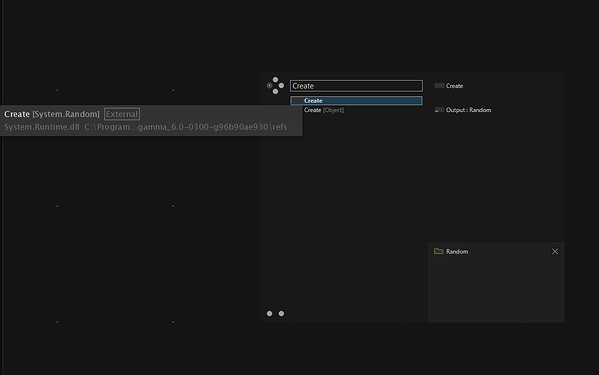Open the green Random folder icon
This screenshot has height=375, width=599.
tap(439, 251)
